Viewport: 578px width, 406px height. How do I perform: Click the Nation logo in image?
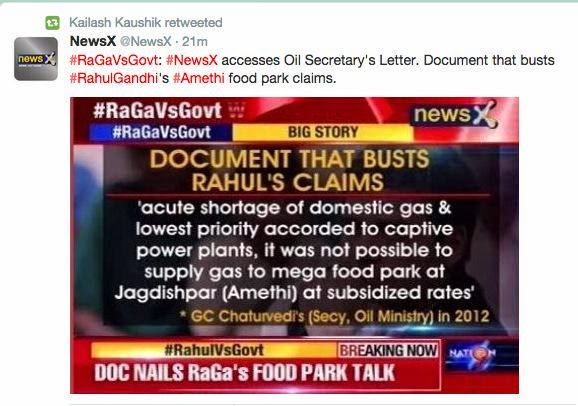[x=472, y=355]
